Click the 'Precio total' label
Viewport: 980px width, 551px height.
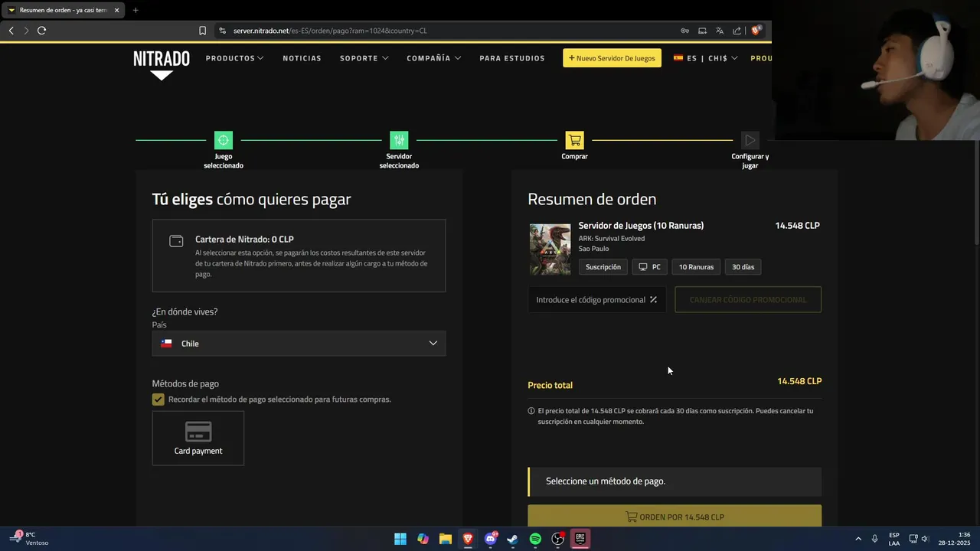pos(550,385)
